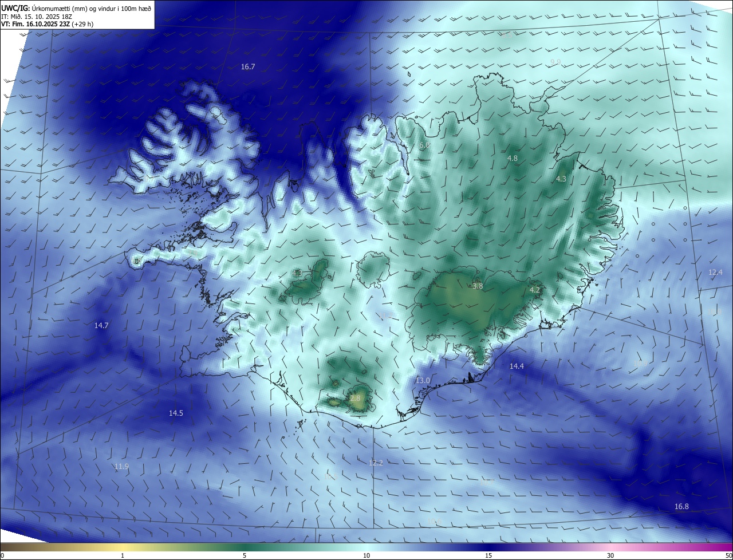Click the 11.9 value label
Image resolution: width=733 pixels, height=560 pixels.
121,467
